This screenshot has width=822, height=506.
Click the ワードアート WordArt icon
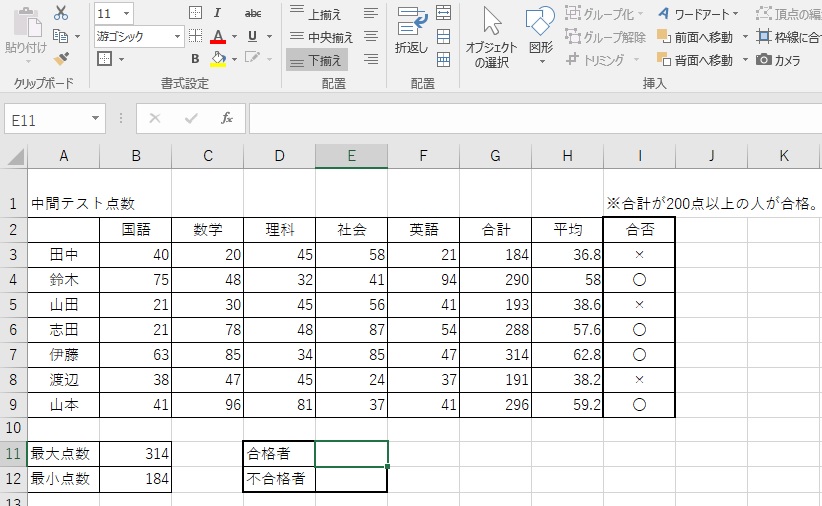[x=664, y=14]
